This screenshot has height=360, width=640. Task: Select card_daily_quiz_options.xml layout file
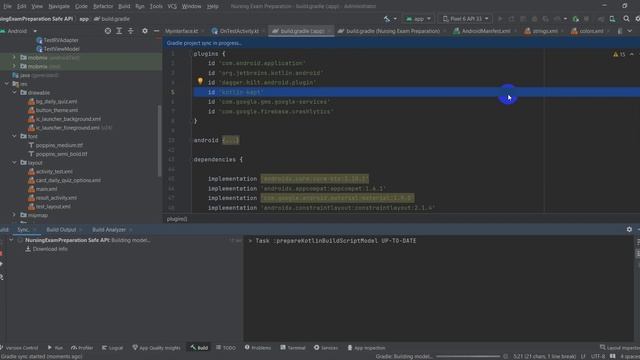68,180
